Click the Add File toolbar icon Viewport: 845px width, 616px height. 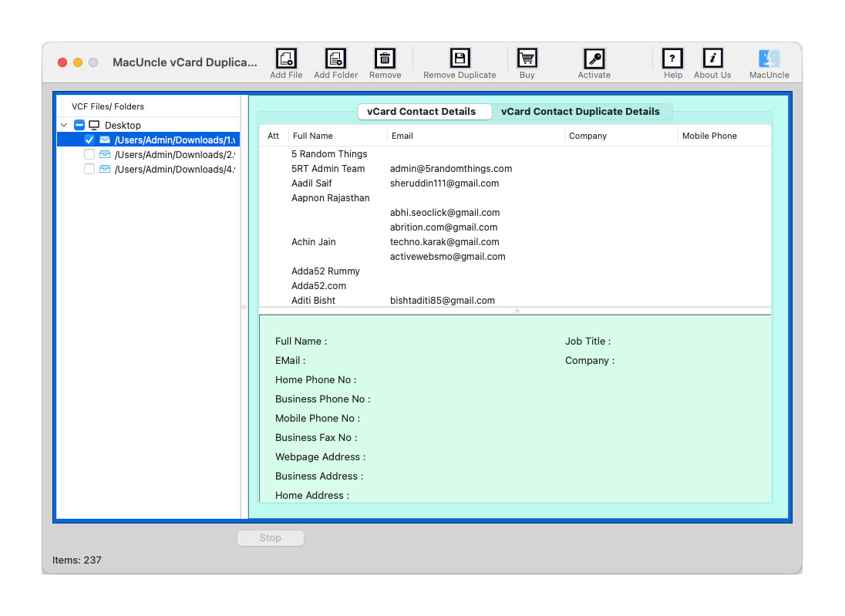pos(286,58)
